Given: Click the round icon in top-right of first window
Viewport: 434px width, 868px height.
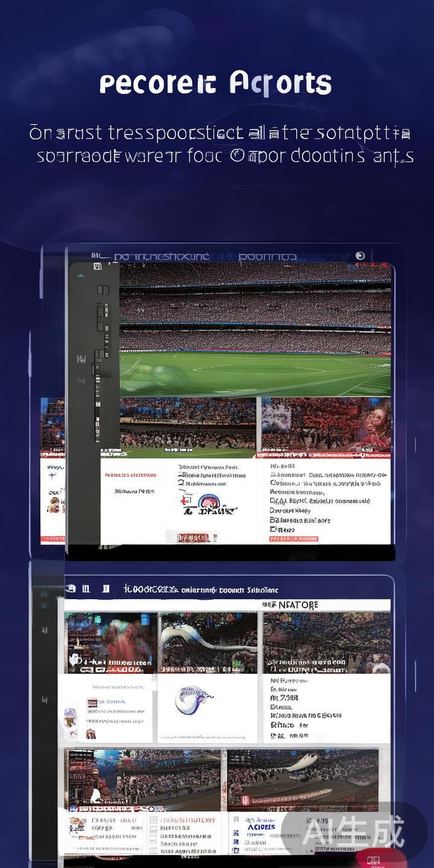Looking at the screenshot, I should [x=360, y=256].
